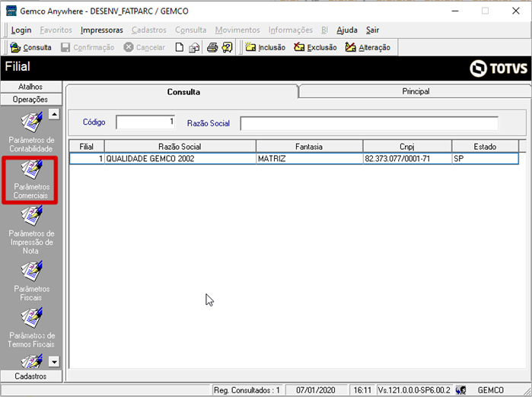Screen dimensions: 532x397
Task: Sort by Filial column header
Action: pos(87,147)
